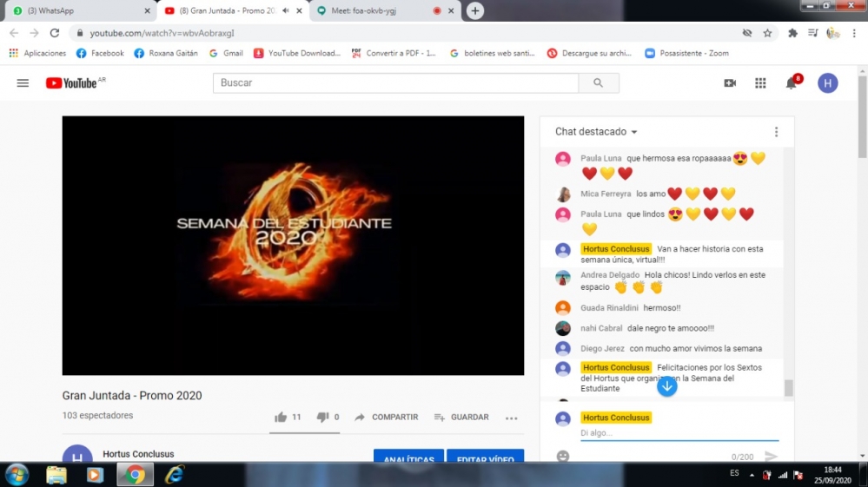868x487 pixels.
Task: Open the boletines web santi bookmark
Action: [492, 53]
